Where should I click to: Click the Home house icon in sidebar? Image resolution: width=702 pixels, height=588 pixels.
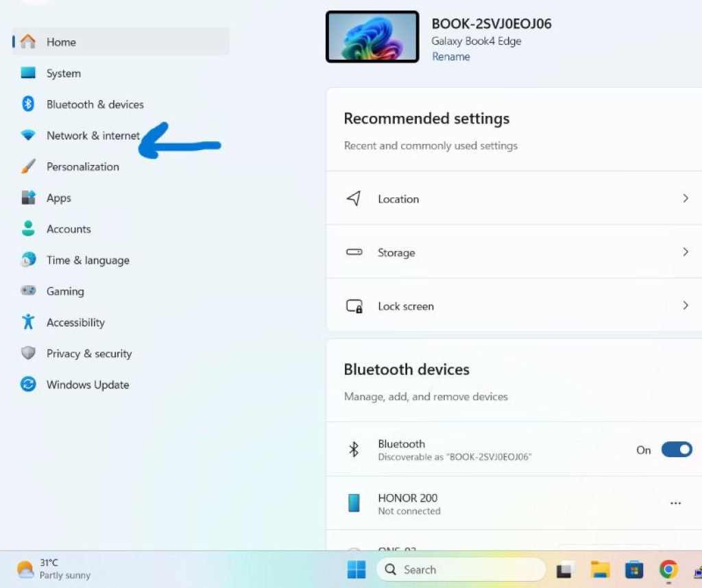click(x=27, y=41)
